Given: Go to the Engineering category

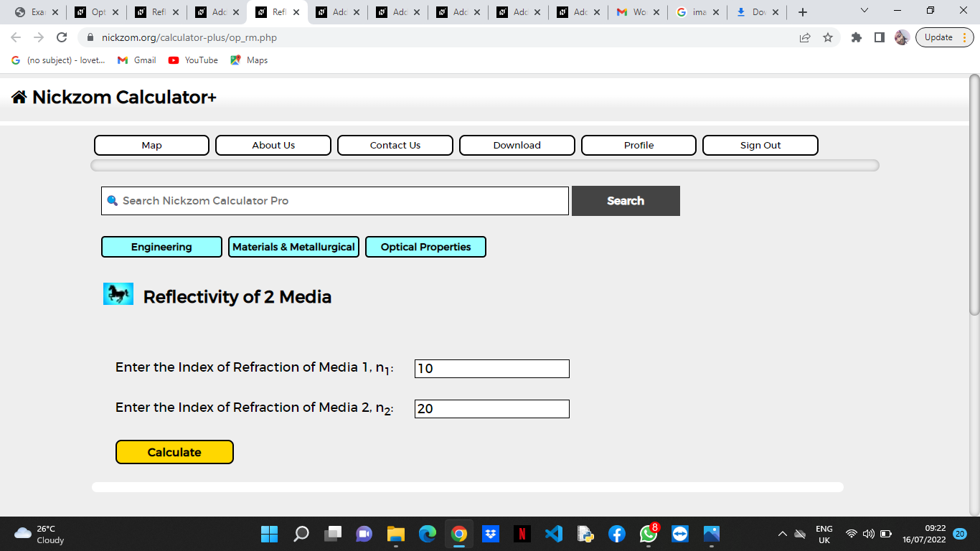Looking at the screenshot, I should pyautogui.click(x=161, y=247).
